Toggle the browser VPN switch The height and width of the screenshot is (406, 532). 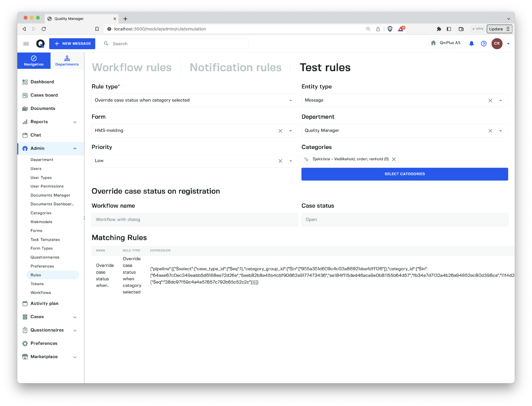tap(478, 29)
